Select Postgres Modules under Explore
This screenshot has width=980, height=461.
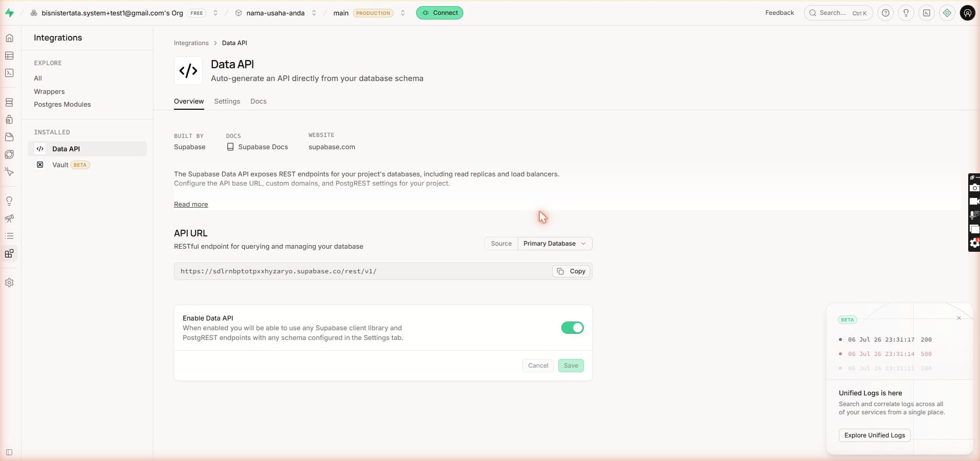tap(62, 104)
